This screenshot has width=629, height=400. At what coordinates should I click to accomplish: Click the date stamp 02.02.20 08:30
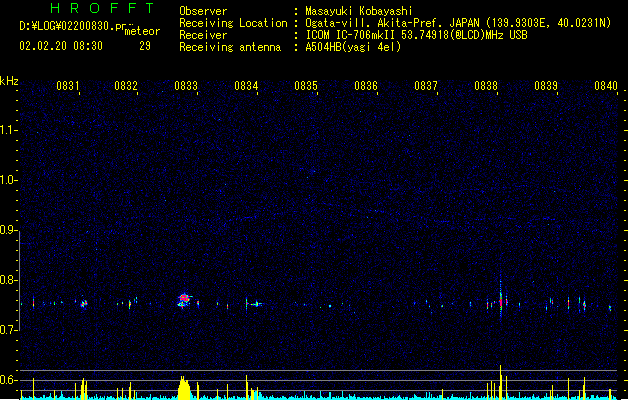(x=61, y=46)
